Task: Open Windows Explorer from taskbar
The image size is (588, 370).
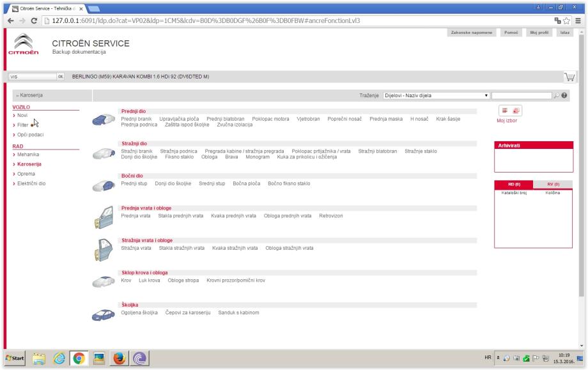Action: pyautogui.click(x=39, y=358)
